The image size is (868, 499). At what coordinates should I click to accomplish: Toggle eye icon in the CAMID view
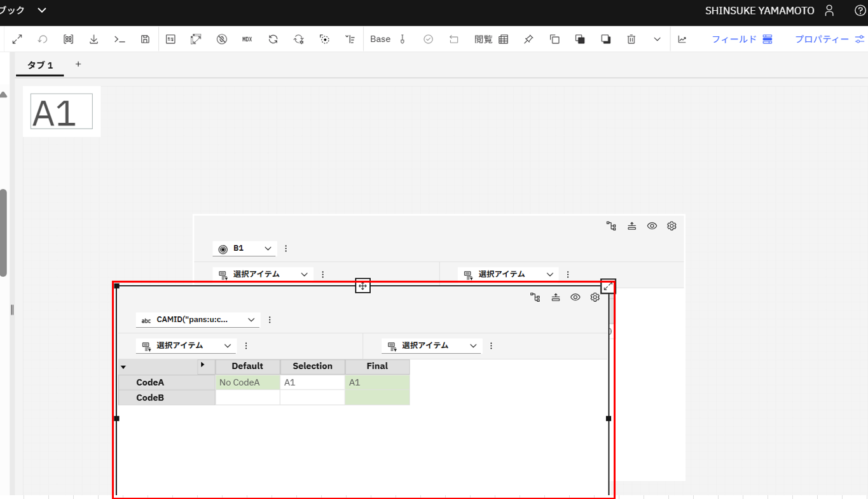[x=575, y=297]
